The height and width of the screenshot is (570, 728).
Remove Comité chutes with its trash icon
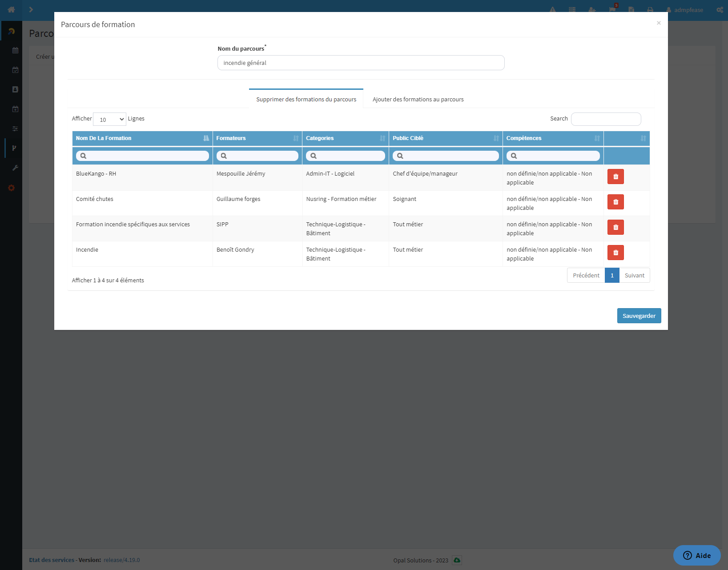tap(615, 202)
